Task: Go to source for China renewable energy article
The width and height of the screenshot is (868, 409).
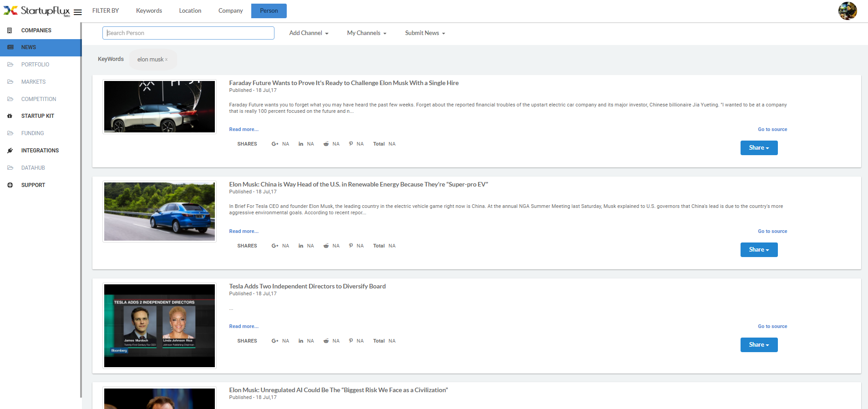Action: tap(772, 232)
